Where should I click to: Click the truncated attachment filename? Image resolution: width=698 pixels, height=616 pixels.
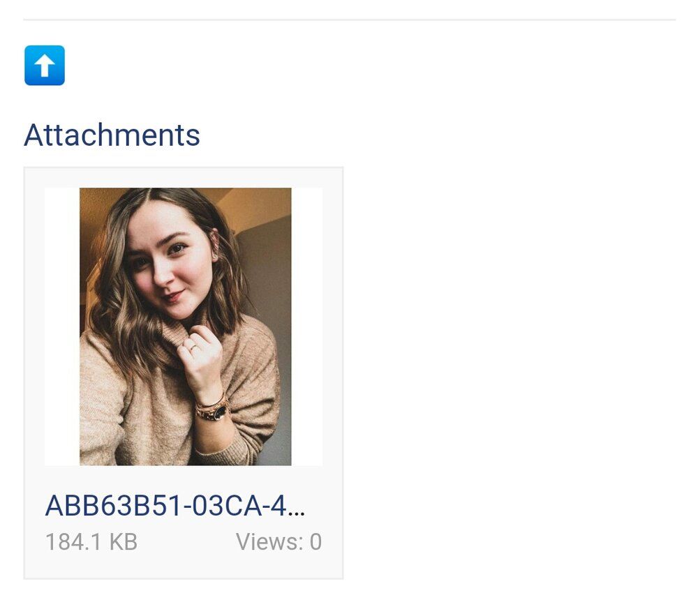[175, 506]
